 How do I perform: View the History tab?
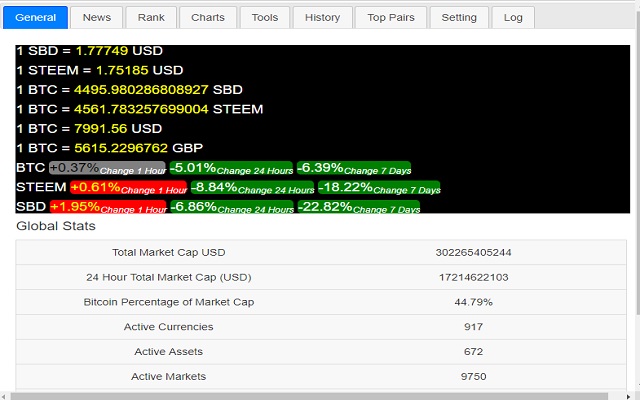coord(322,18)
